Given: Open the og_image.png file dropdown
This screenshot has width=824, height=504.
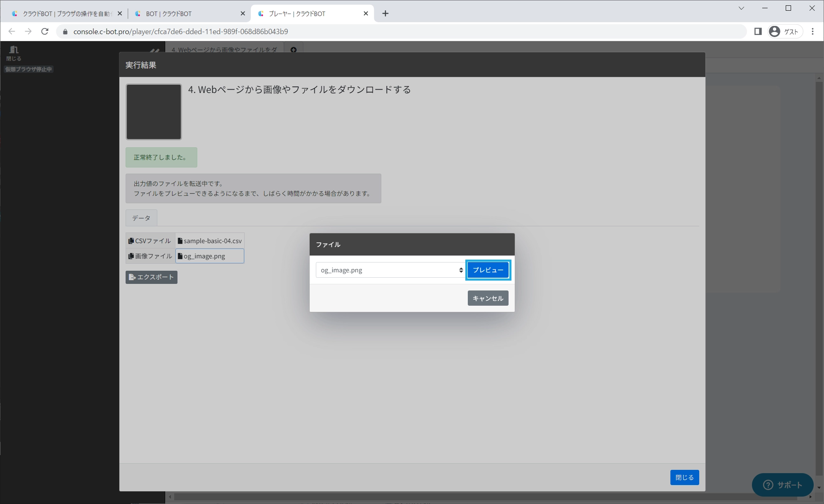Looking at the screenshot, I should click(390, 270).
